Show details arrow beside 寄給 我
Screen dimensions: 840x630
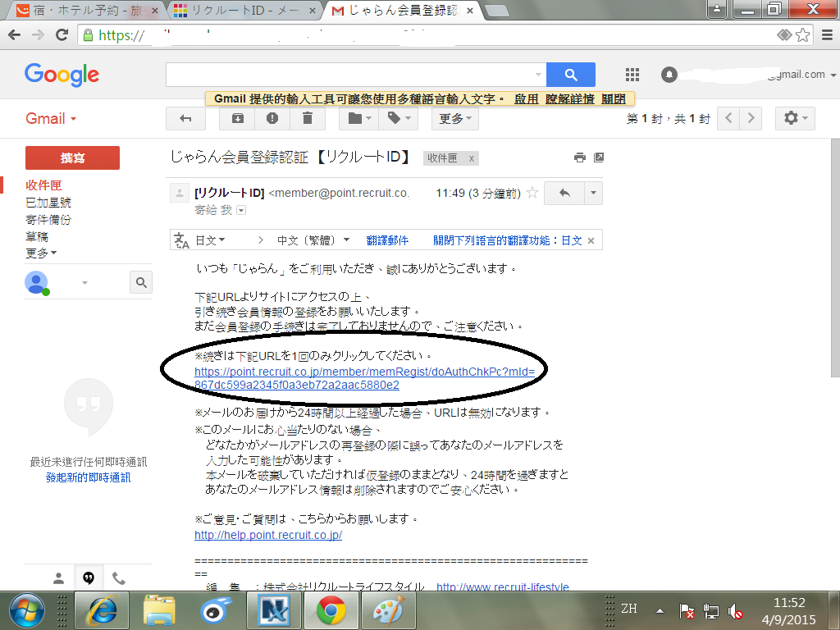[241, 210]
